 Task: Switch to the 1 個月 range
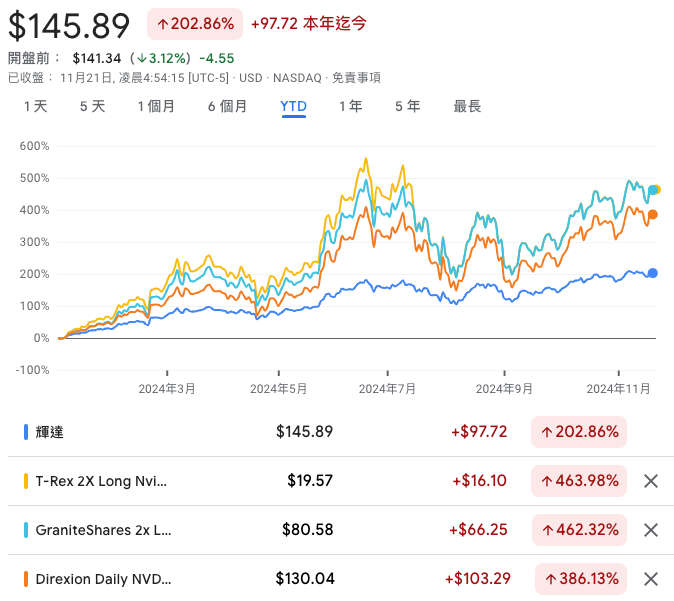pos(156,106)
